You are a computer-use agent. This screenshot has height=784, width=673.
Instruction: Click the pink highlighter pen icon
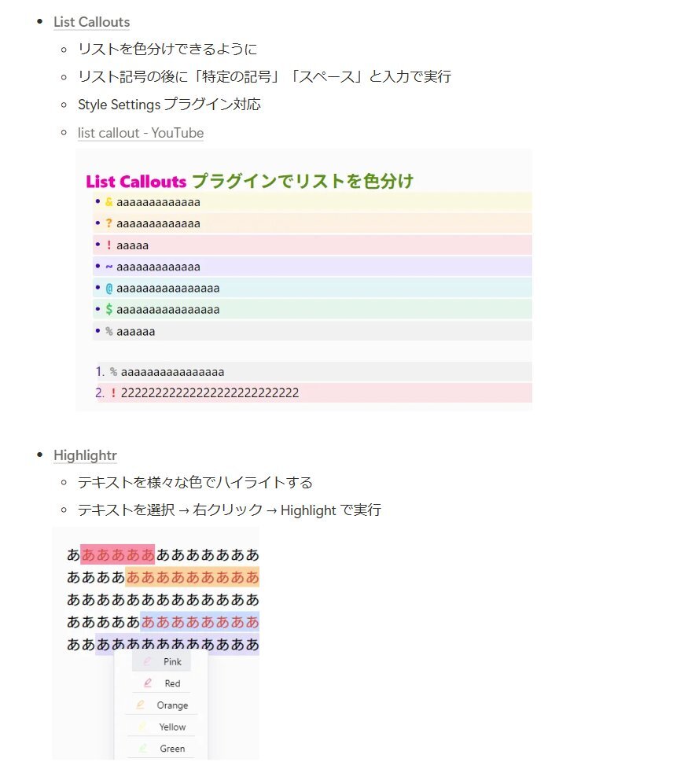pyautogui.click(x=146, y=661)
